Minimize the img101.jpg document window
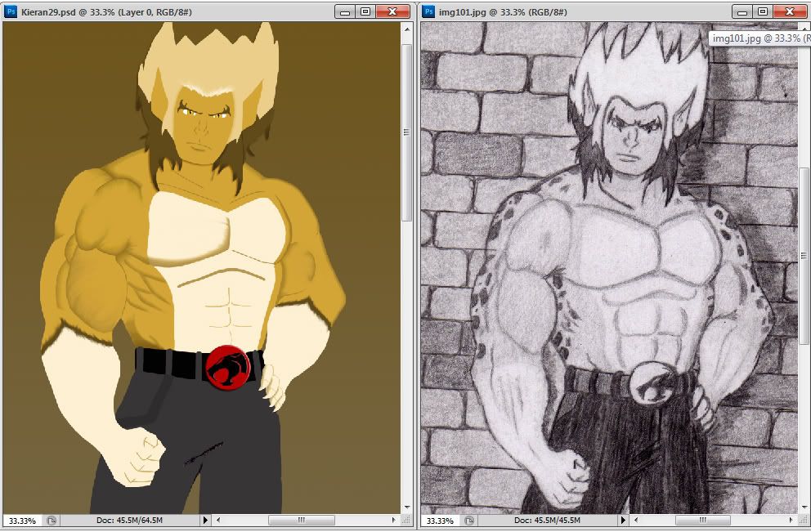Image resolution: width=811 pixels, height=532 pixels. pyautogui.click(x=742, y=11)
